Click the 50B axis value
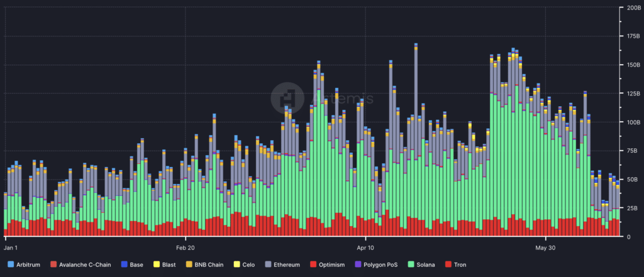 point(631,180)
